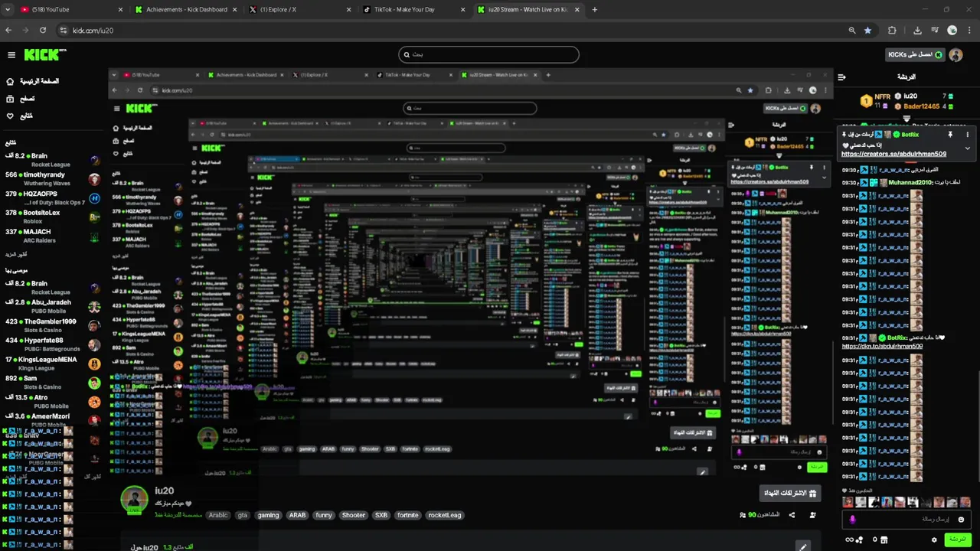
Task: Reload the page in the browser
Action: click(43, 31)
